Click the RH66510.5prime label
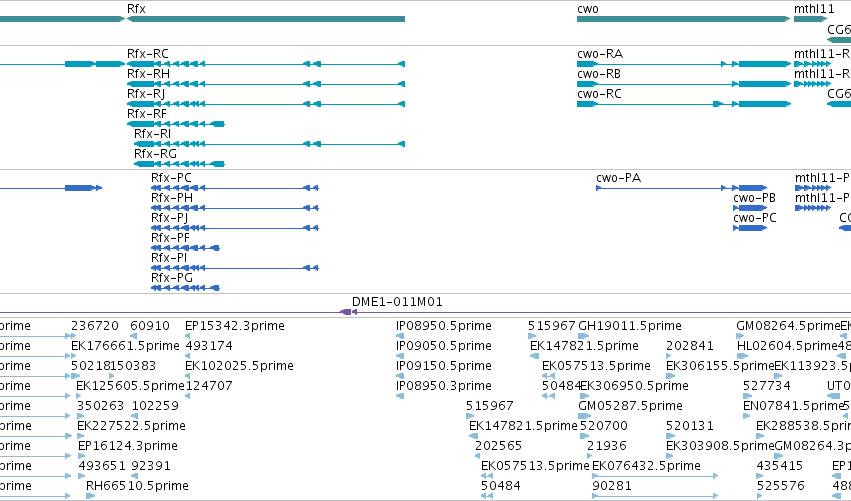 [x=137, y=486]
